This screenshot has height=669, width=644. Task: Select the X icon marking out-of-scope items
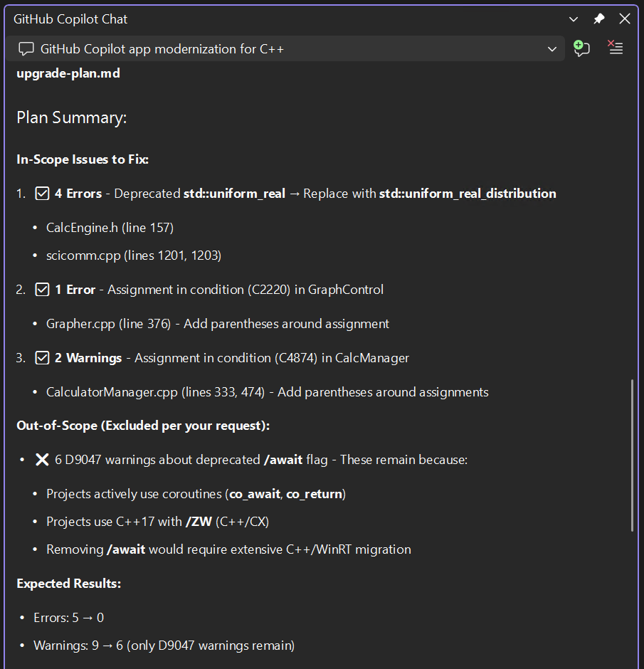42,459
